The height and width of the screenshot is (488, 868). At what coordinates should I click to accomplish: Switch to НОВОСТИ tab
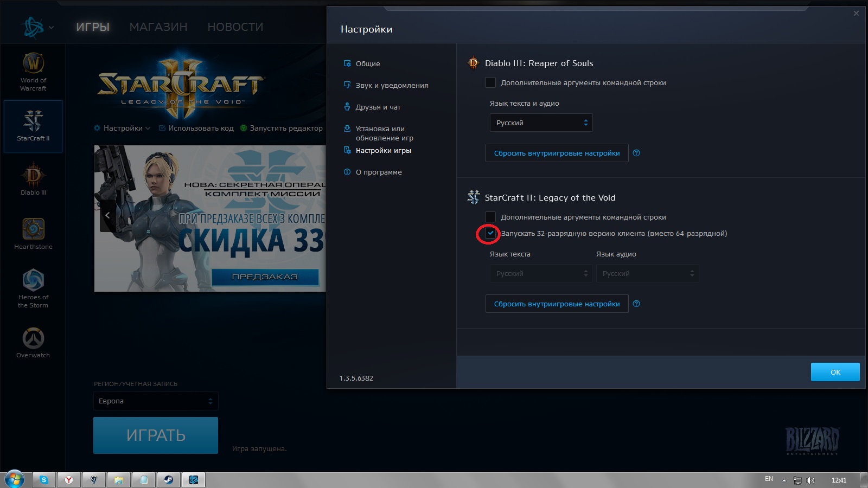coord(235,27)
